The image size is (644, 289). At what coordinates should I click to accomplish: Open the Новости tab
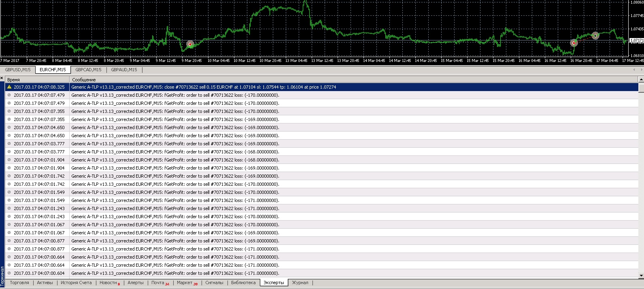109,283
